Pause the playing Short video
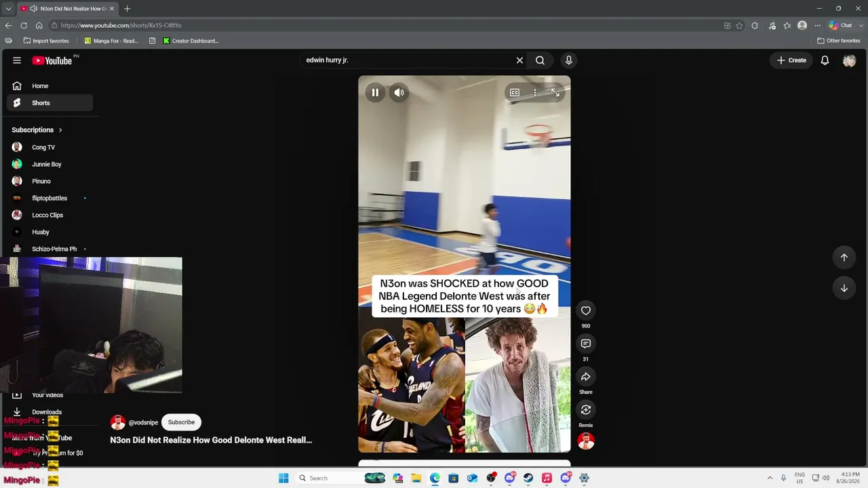The height and width of the screenshot is (488, 868). (375, 93)
